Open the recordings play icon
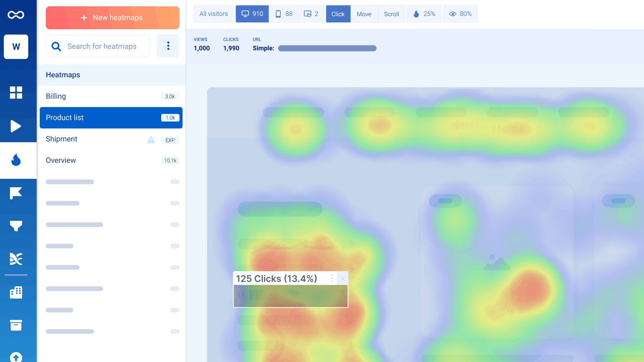Image resolution: width=644 pixels, height=362 pixels. click(x=16, y=126)
